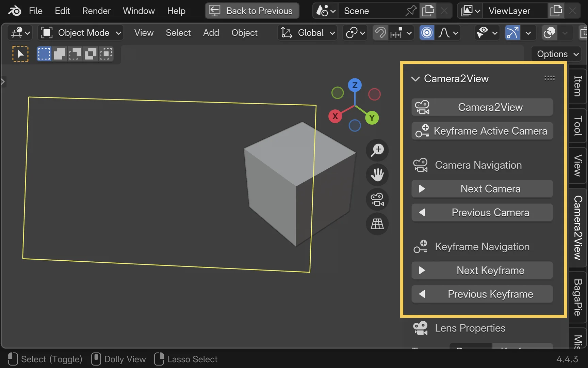Create a new scene copy
Image resolution: width=588 pixels, height=368 pixels.
(428, 11)
